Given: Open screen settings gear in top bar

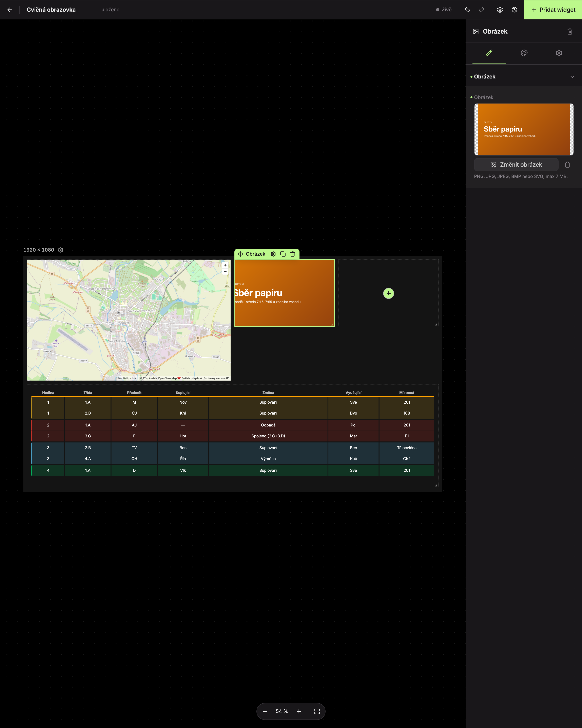Looking at the screenshot, I should pos(500,10).
